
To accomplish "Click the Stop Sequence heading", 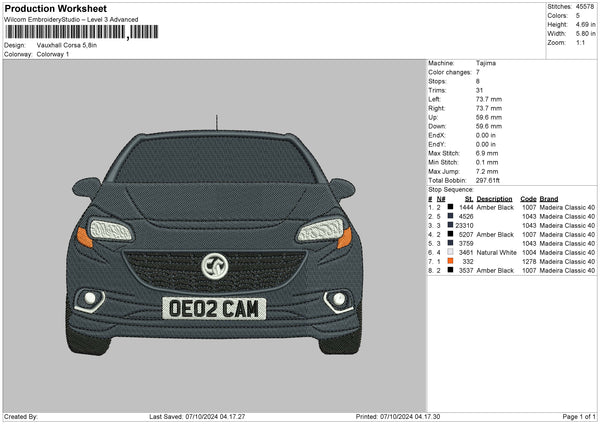I will click(451, 190).
